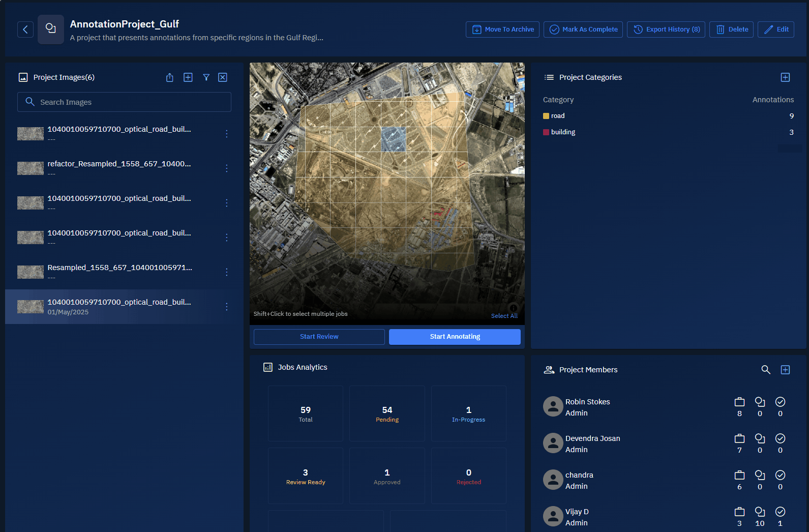
Task: Open Export History
Action: (x=666, y=29)
